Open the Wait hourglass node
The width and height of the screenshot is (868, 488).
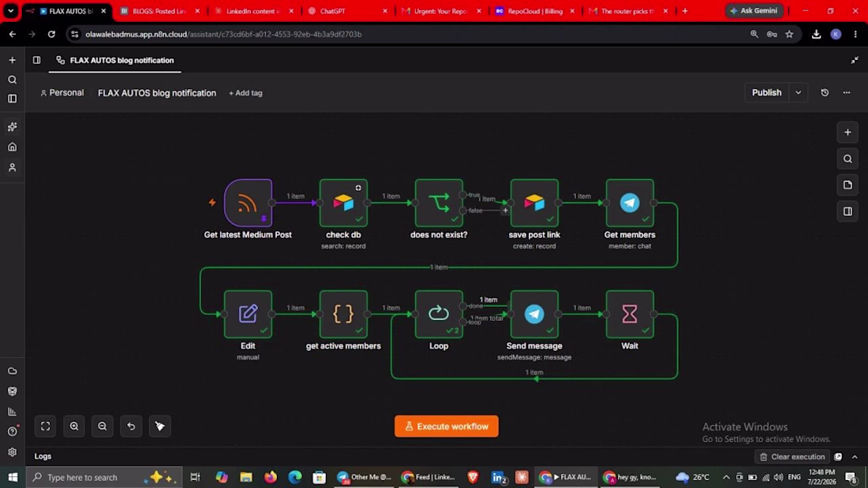point(630,315)
